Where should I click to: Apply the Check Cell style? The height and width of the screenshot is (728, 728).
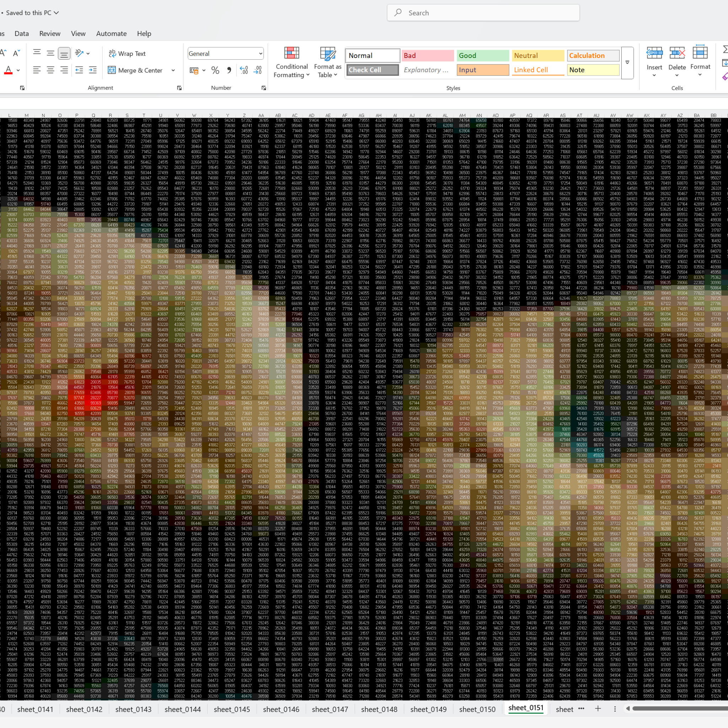coord(372,70)
